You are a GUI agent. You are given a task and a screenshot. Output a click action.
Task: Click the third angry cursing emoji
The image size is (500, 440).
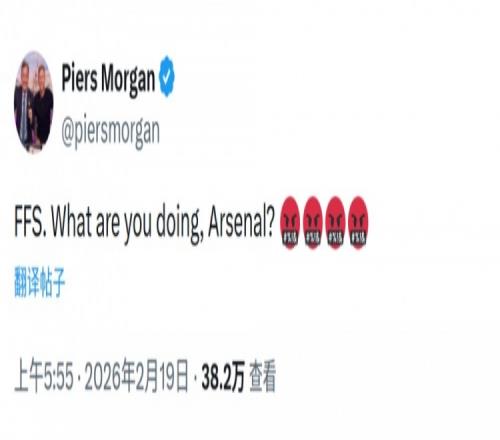click(x=335, y=222)
